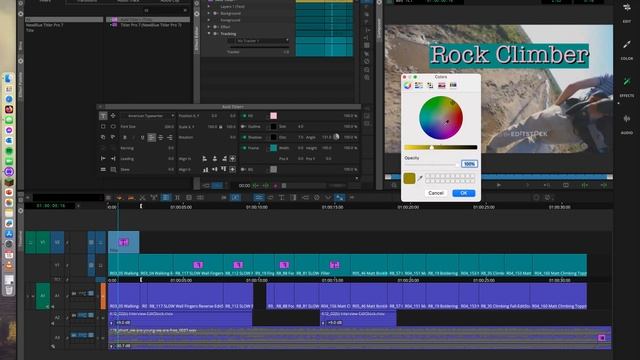Expand the Background parameter group
Image resolution: width=640 pixels, height=360 pixels.
point(209,13)
